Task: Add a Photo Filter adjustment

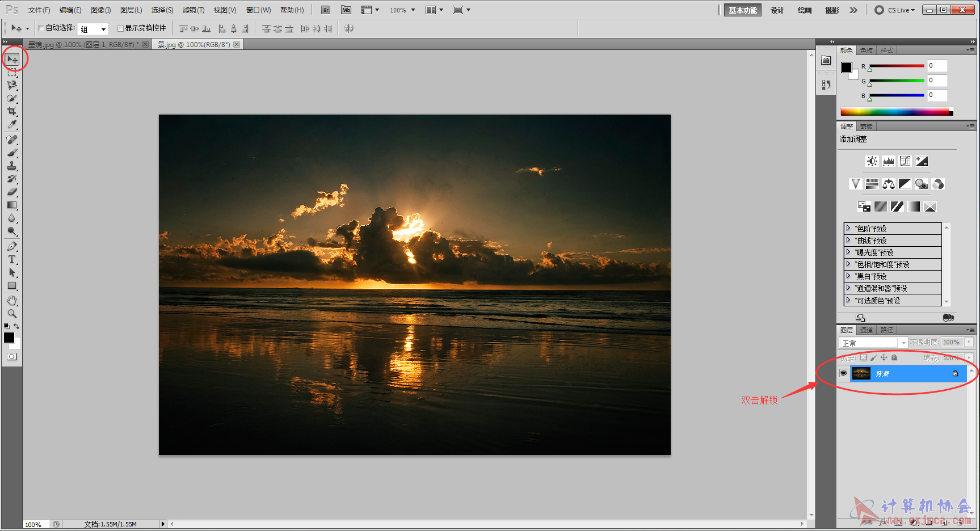Action: [x=922, y=184]
